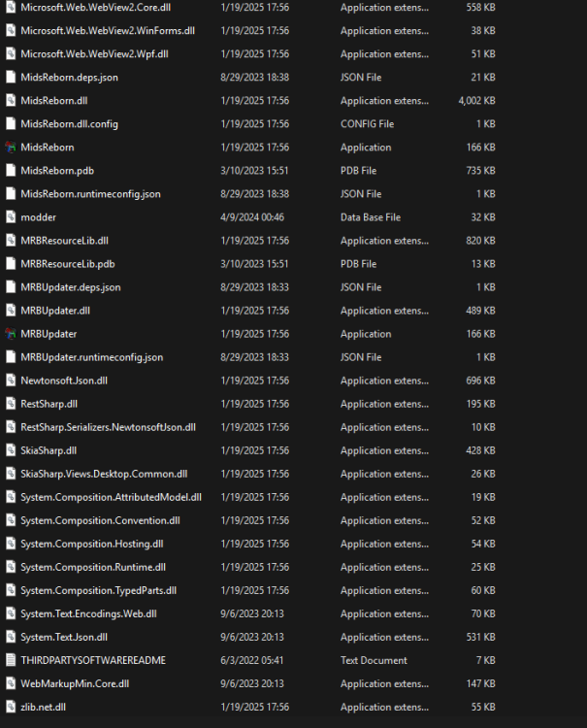The width and height of the screenshot is (587, 728).
Task: Click the MidsReborn application icon
Action: (11, 148)
